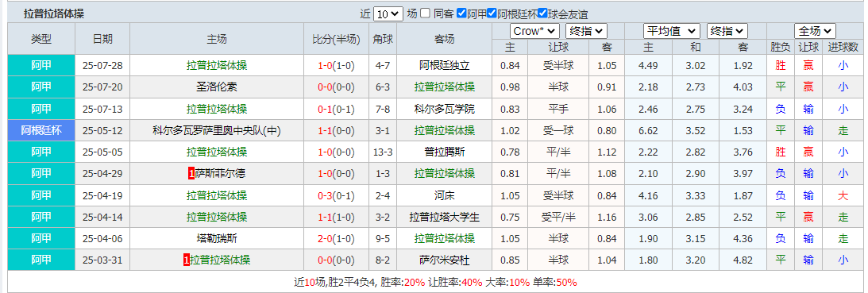This screenshot has width=868, height=293.
Task: Click the red 大 goals result
Action: [843, 195]
